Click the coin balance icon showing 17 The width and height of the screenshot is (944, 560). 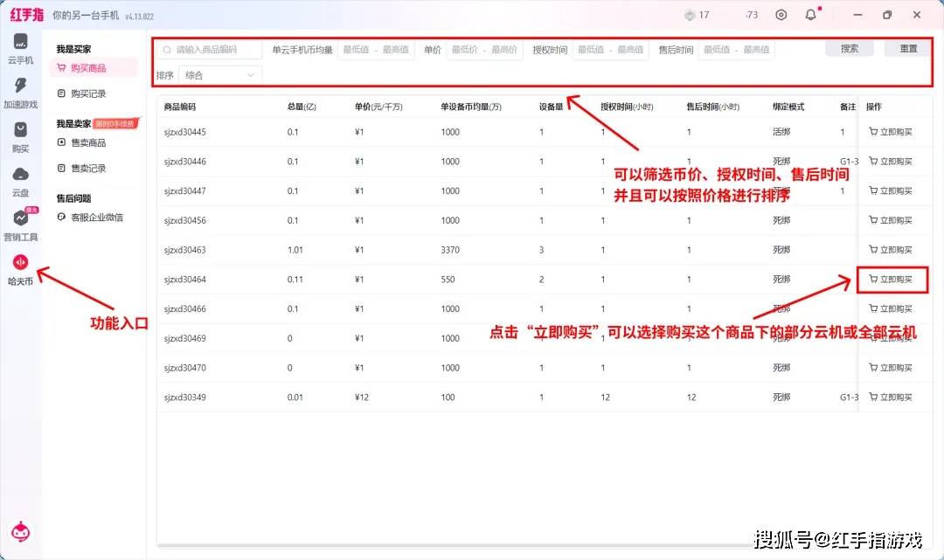[690, 15]
